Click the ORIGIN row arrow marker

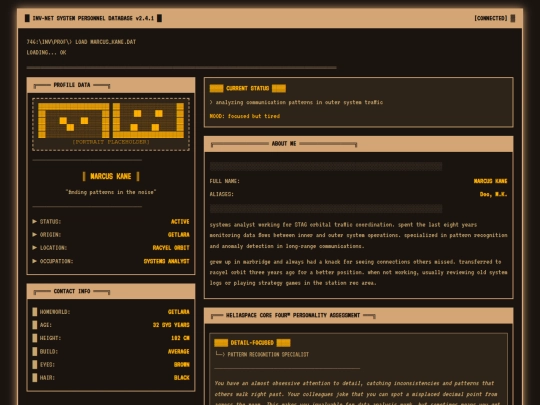(x=34, y=235)
